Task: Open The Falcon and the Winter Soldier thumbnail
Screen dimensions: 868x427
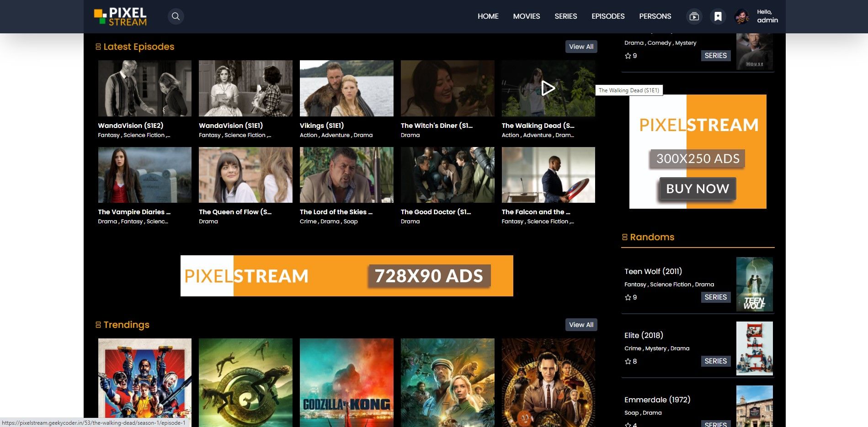Action: point(548,175)
